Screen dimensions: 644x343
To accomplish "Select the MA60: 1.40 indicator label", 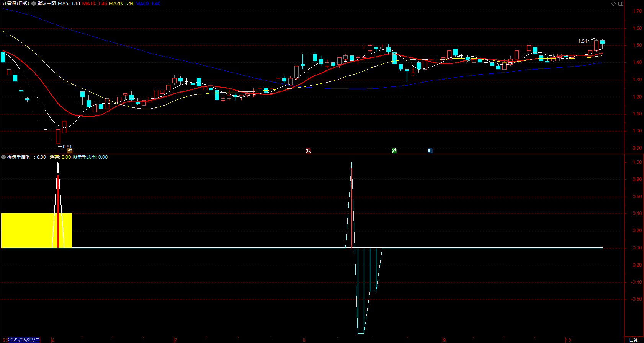I will tap(148, 3).
